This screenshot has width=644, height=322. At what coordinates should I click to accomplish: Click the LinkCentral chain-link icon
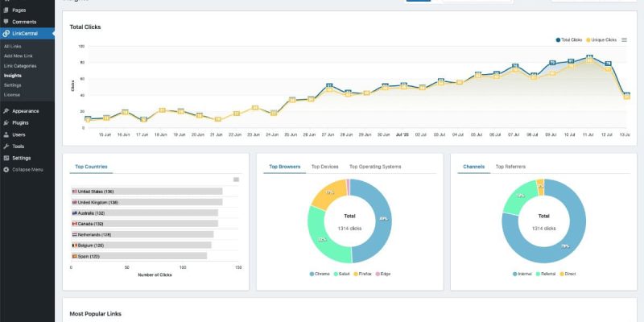6,34
